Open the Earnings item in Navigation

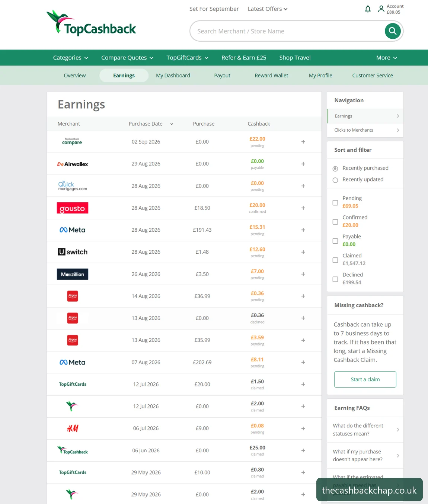point(365,116)
